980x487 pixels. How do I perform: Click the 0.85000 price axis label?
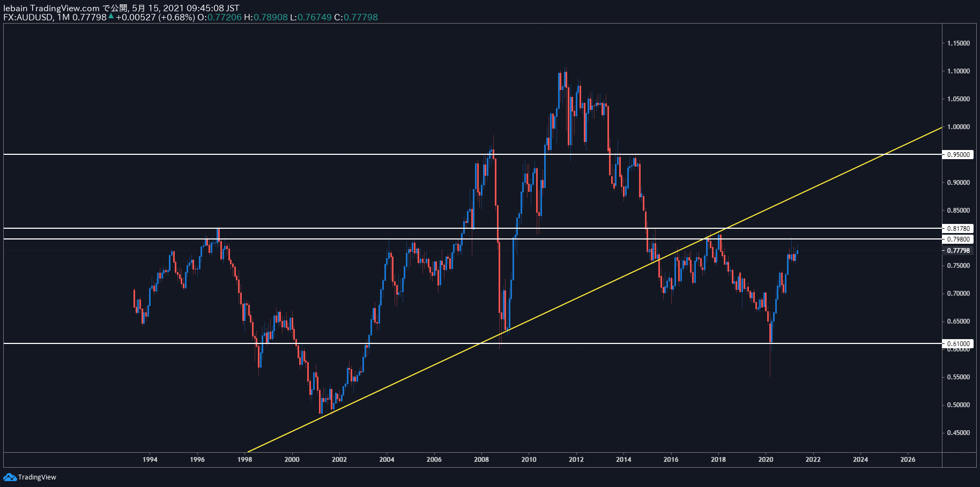(958, 211)
